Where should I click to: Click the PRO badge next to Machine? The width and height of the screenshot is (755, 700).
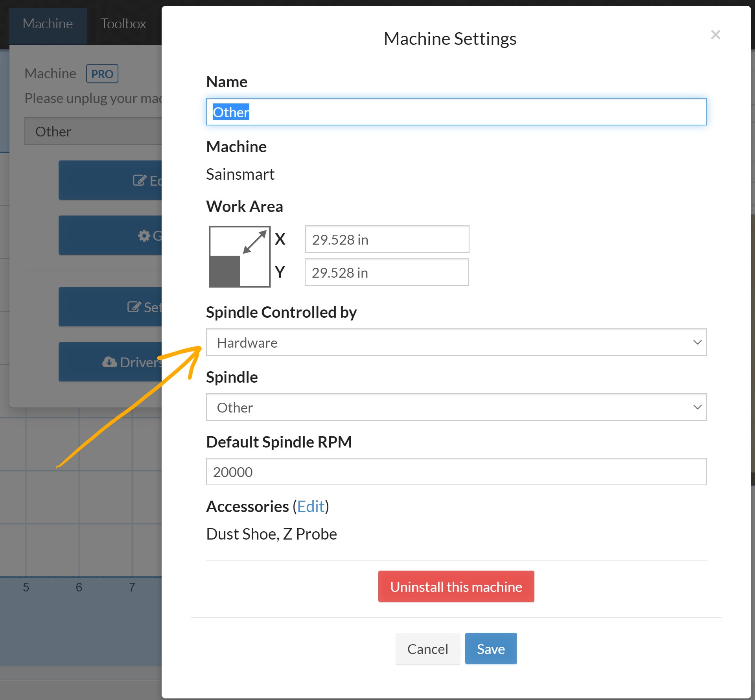click(102, 74)
